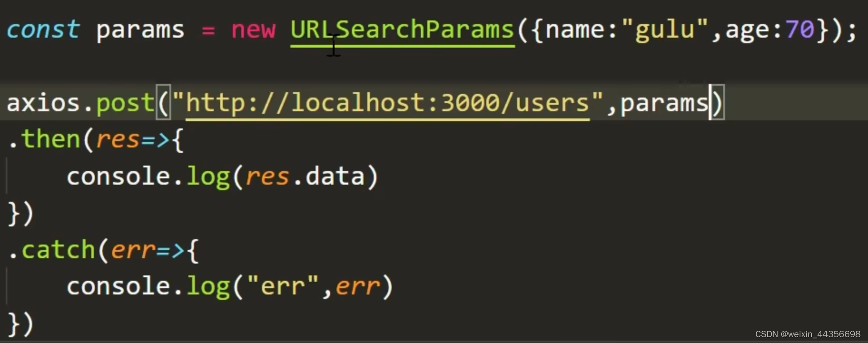Click params argument in axios.post call
The image size is (868, 343).
click(664, 104)
